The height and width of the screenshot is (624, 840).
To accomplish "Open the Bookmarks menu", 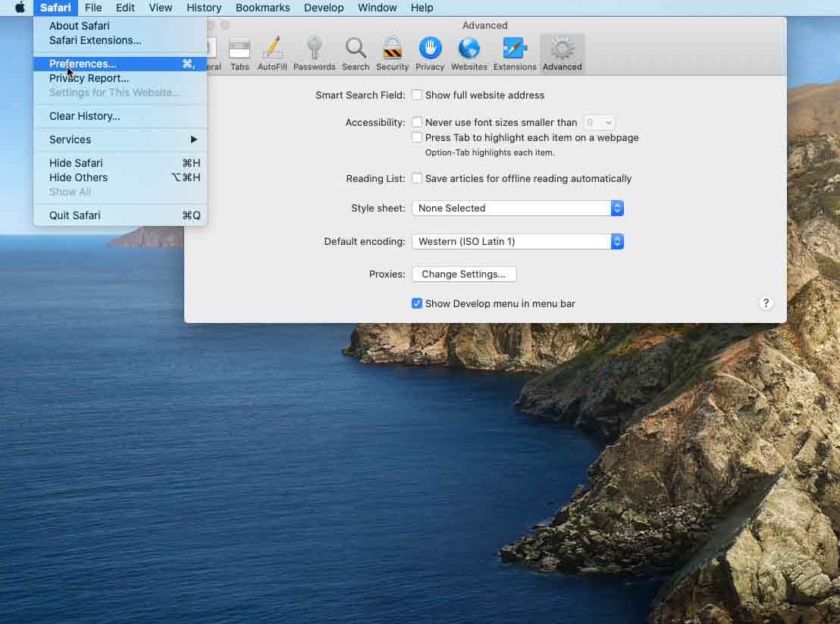I will (262, 8).
